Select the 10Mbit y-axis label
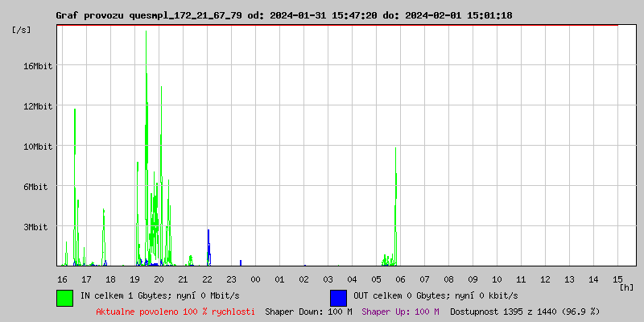The height and width of the screenshot is (322, 644). coord(37,147)
